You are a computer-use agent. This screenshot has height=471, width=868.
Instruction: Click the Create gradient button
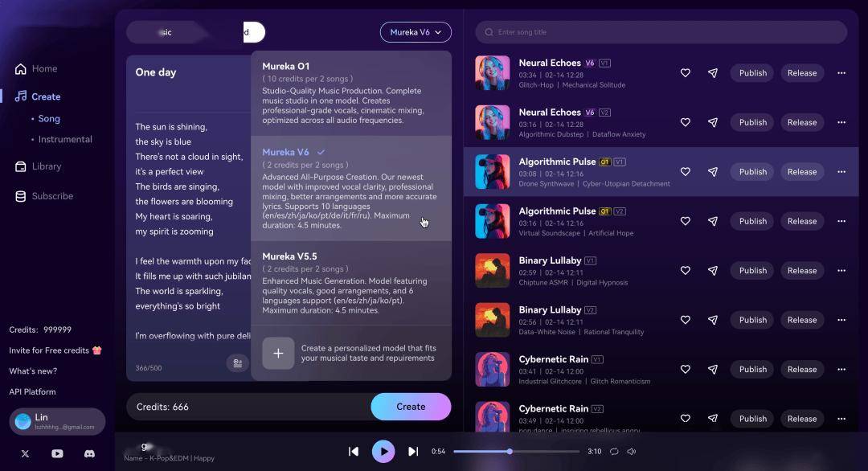point(411,407)
